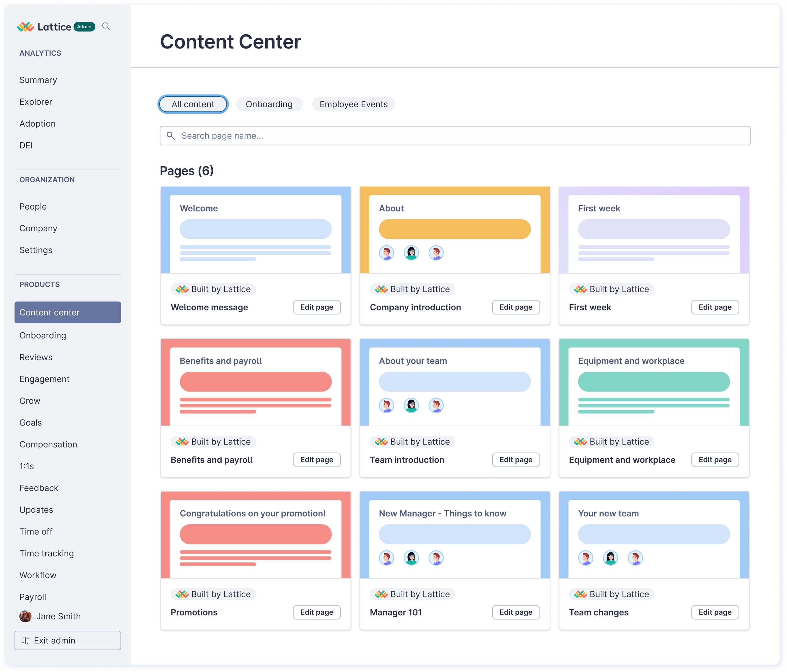This screenshot has width=787, height=672.
Task: Open the DEI analytics page
Action: tap(26, 145)
